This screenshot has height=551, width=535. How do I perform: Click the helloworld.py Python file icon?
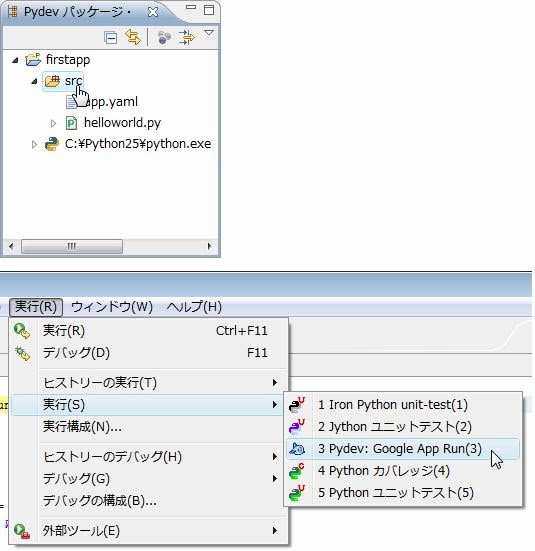[71, 123]
